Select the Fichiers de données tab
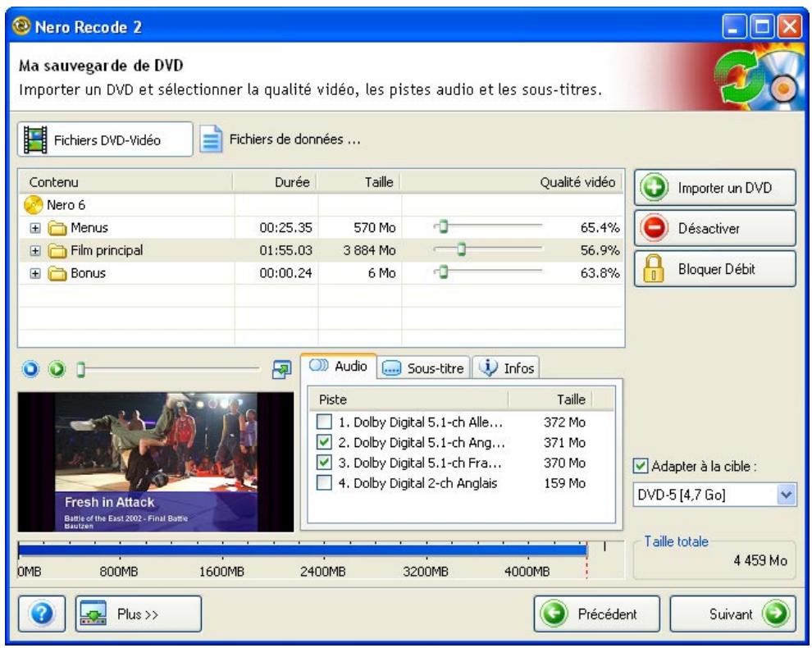Screen dimensions: 812x648 281,139
